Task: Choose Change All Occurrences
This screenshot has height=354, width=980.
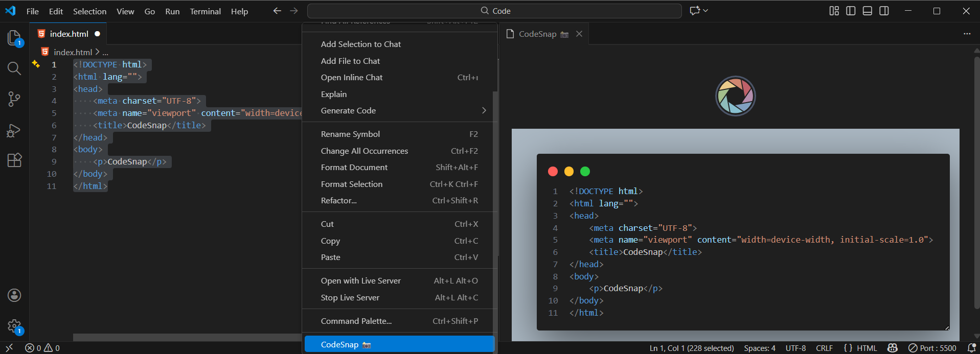Action: tap(399, 151)
